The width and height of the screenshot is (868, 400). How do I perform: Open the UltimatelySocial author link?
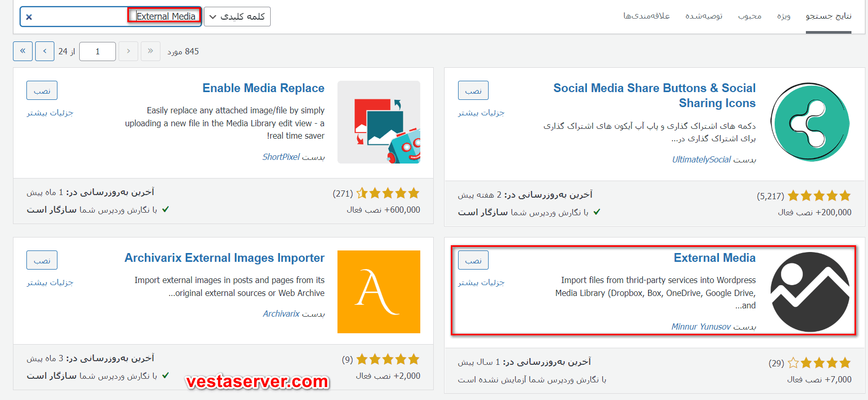701,159
